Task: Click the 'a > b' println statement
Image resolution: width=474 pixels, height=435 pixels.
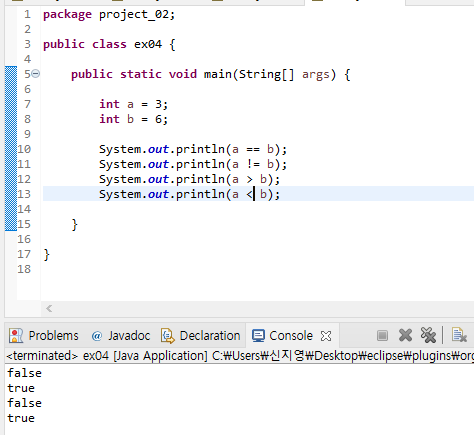Action: [189, 179]
